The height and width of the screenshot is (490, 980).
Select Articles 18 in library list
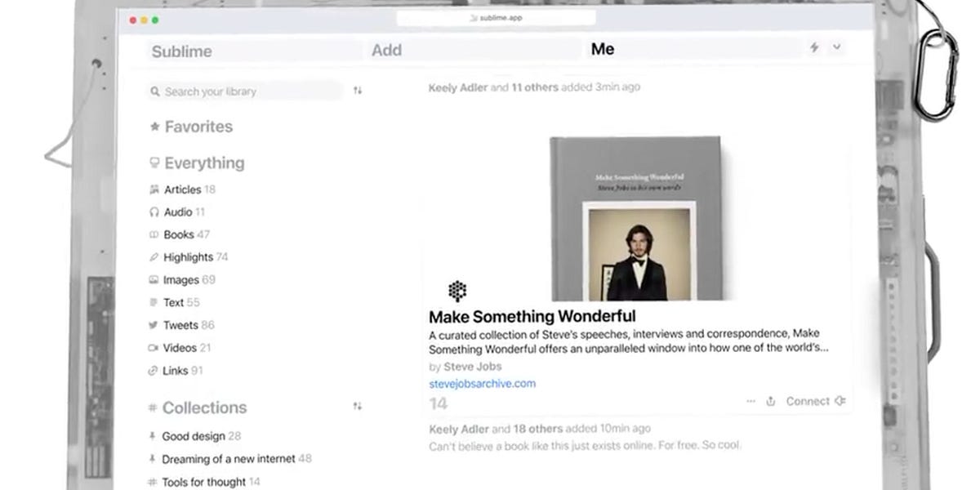189,189
